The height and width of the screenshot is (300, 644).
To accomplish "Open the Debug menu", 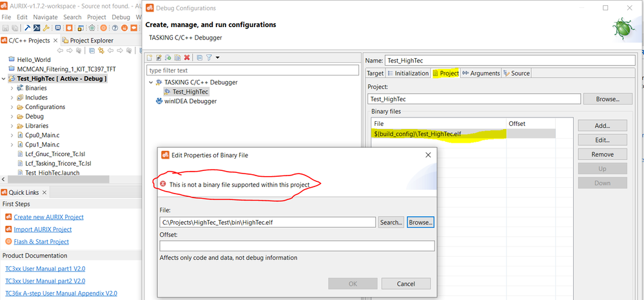I will pyautogui.click(x=121, y=17).
